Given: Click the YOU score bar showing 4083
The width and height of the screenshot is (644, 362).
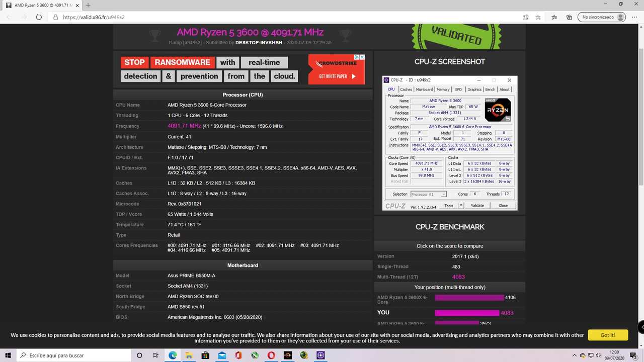Looking at the screenshot, I should 467,313.
